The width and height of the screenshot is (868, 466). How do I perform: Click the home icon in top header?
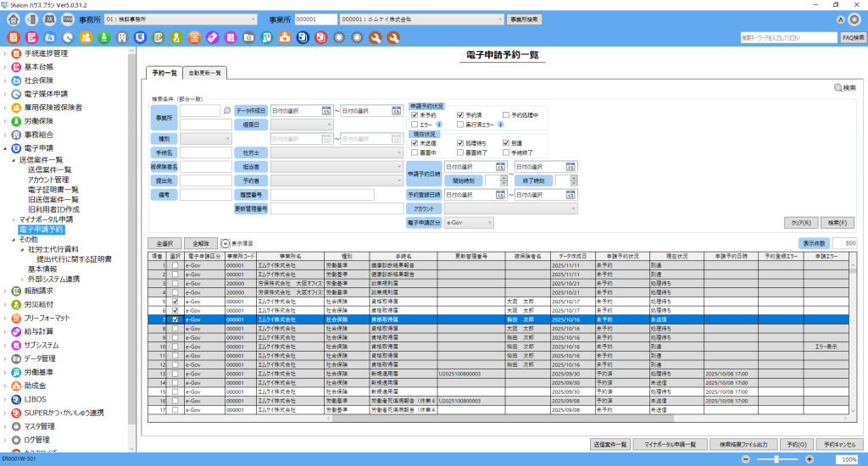click(14, 19)
